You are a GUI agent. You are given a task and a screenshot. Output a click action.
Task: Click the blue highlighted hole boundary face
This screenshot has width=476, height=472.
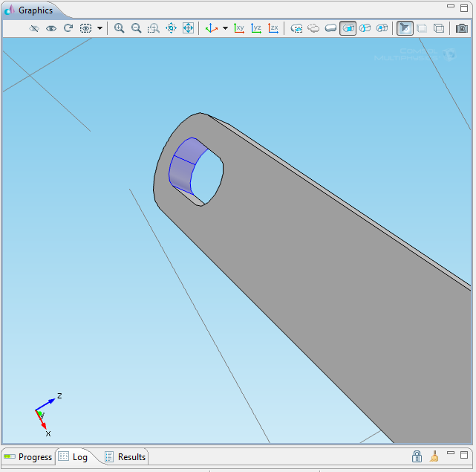(x=183, y=167)
